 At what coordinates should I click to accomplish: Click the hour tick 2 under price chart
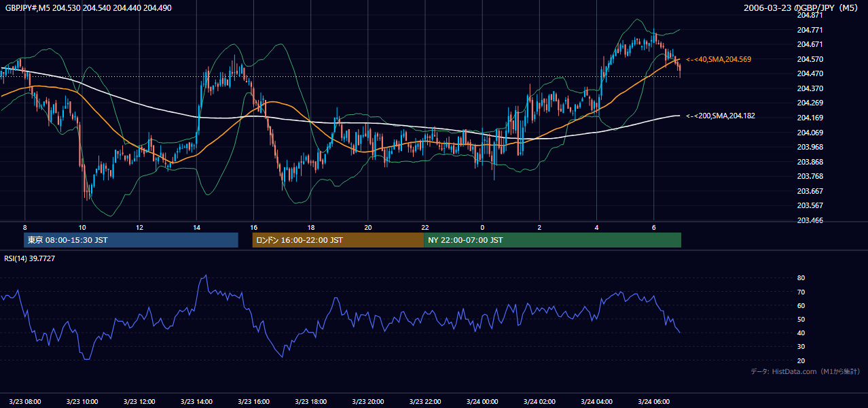[539, 227]
